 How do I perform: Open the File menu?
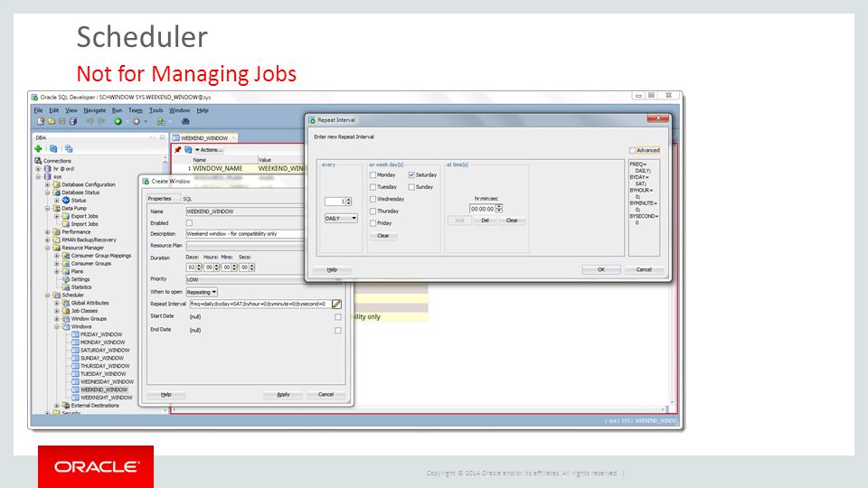38,110
